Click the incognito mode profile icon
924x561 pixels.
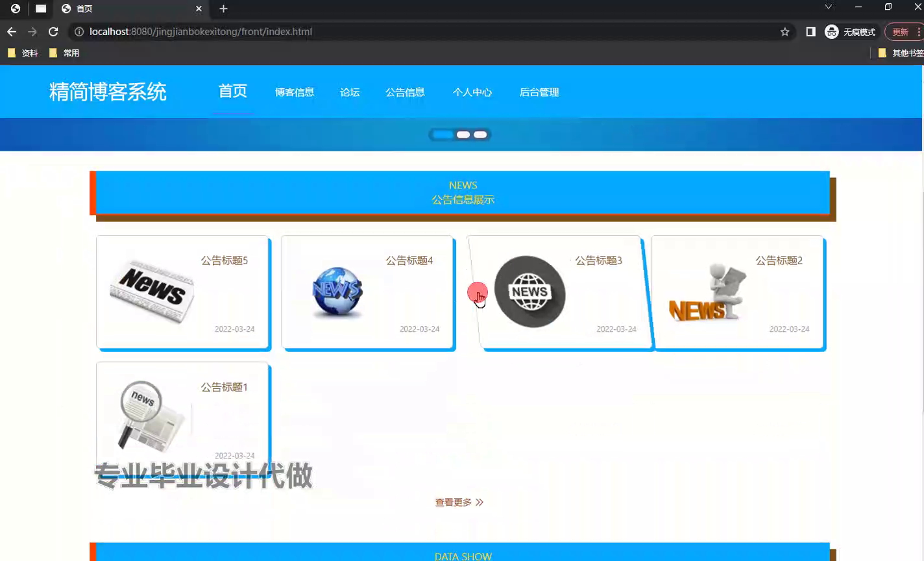[x=832, y=31]
